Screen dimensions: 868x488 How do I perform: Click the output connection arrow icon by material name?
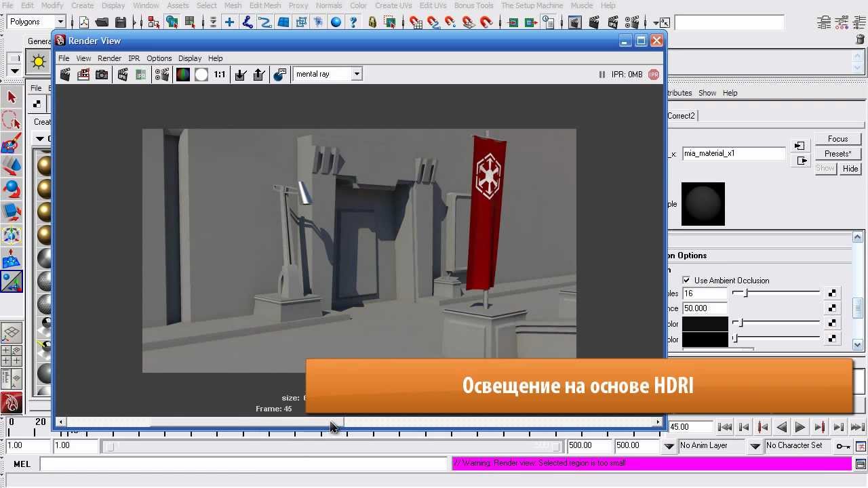click(x=801, y=161)
